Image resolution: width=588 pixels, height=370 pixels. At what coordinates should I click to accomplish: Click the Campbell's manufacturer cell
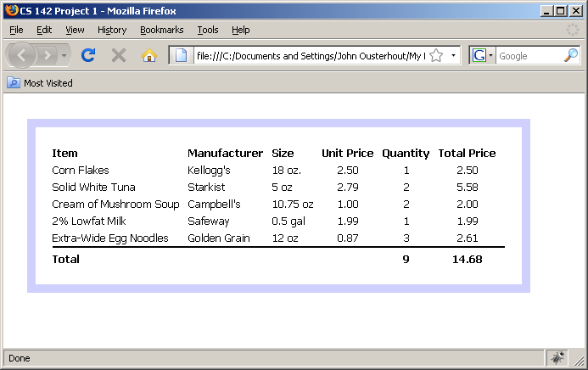[x=214, y=205]
